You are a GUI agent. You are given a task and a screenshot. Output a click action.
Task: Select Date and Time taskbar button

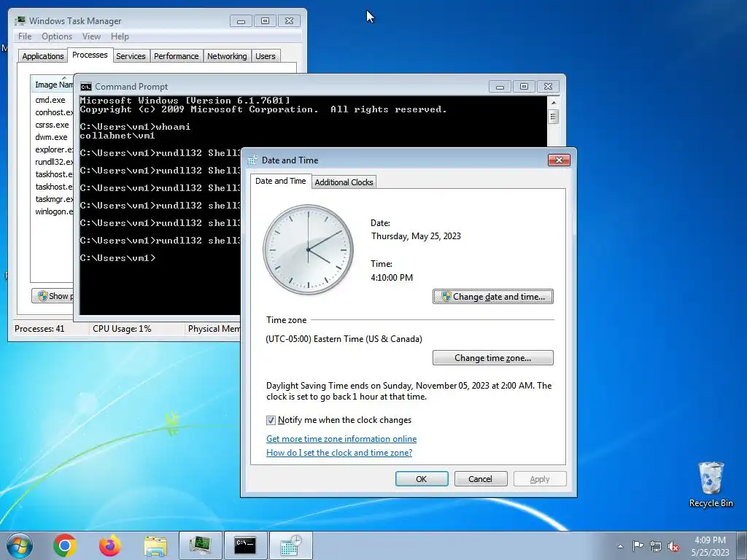290,545
